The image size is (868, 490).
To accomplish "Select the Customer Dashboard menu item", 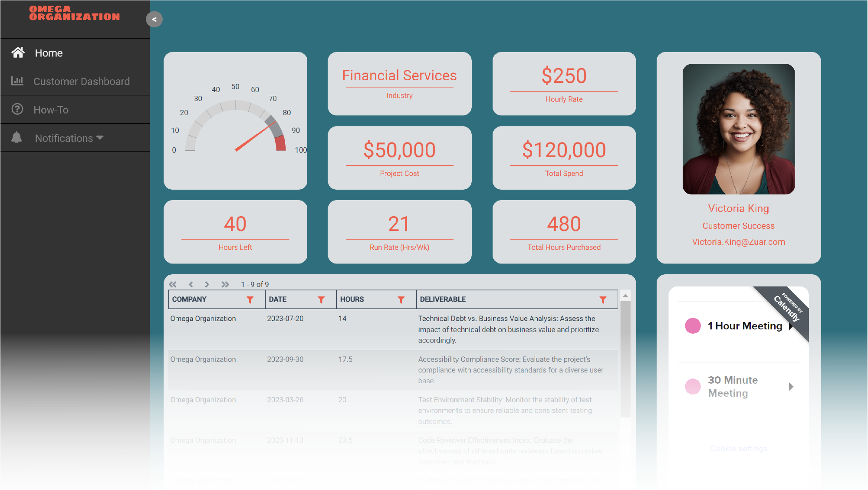I will click(81, 81).
